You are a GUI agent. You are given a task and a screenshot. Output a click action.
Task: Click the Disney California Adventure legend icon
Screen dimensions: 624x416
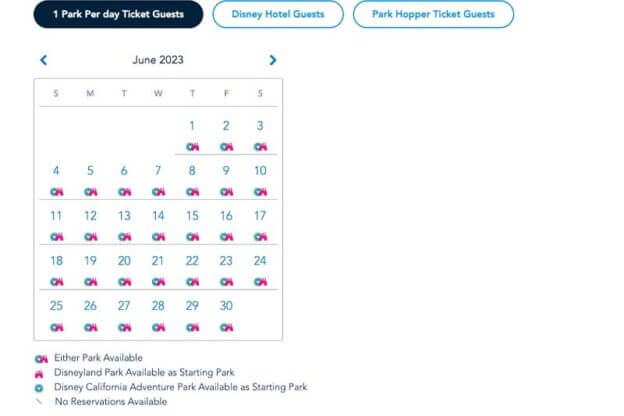42,386
